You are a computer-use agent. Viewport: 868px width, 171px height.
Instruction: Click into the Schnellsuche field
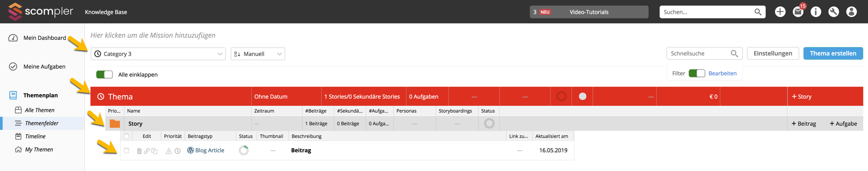[698, 53]
